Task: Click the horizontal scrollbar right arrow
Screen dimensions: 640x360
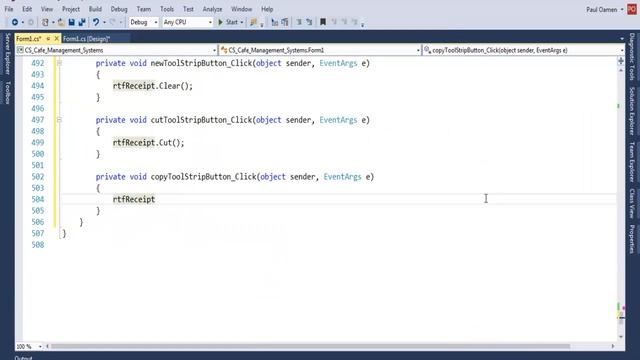Action: 613,347
